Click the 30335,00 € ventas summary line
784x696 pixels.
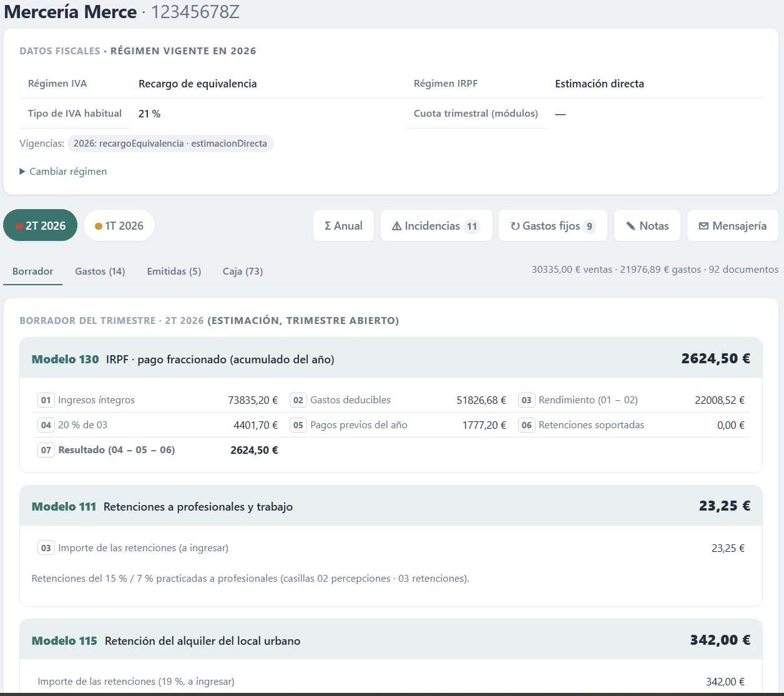click(x=572, y=270)
